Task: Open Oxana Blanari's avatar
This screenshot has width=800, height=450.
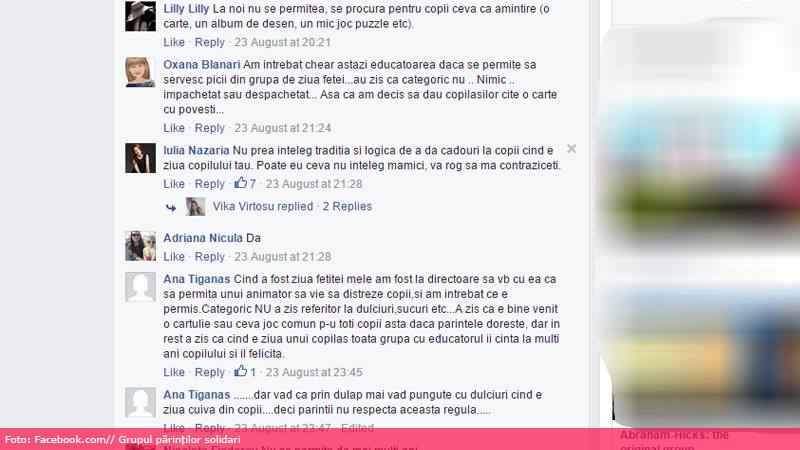Action: point(140,72)
